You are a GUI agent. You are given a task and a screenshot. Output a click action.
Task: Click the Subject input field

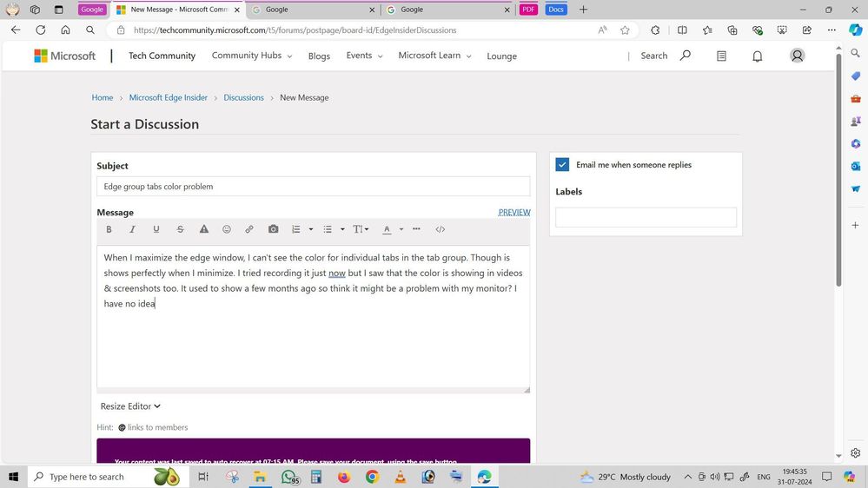pyautogui.click(x=314, y=187)
